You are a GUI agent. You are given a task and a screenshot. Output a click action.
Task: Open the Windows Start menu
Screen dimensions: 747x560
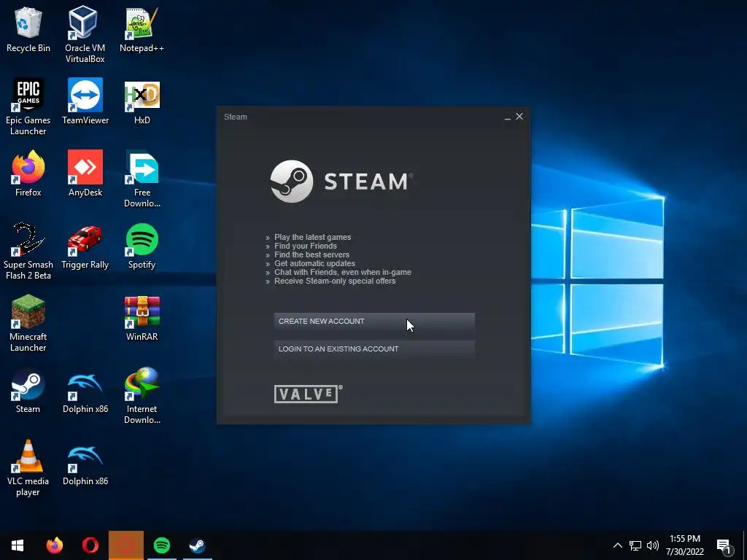coord(18,545)
